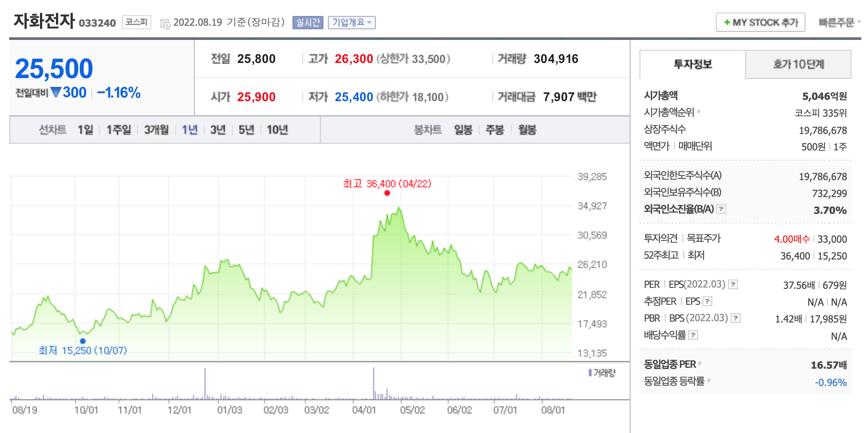Select the 1년 line chart period
Viewport: 868px width, 433px height.
click(x=189, y=130)
